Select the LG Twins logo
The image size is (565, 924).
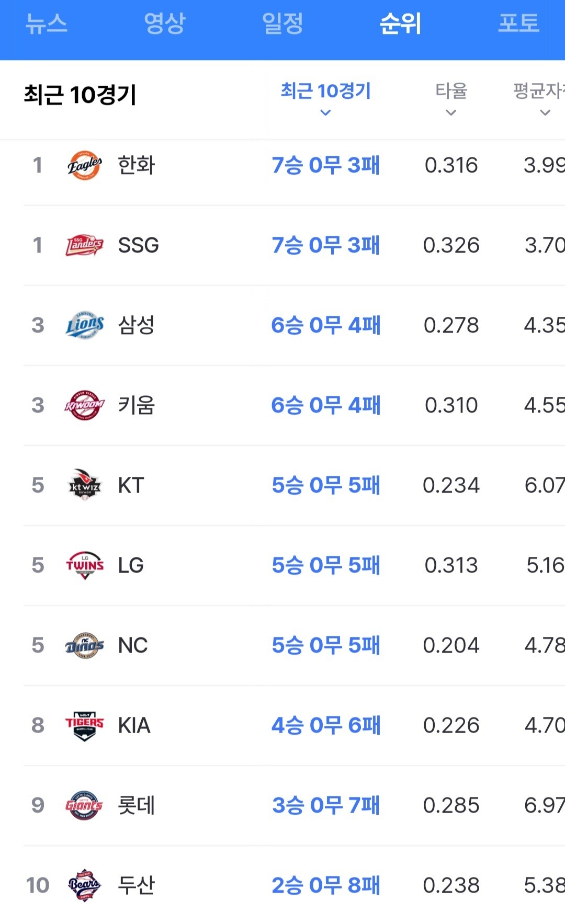coord(84,565)
